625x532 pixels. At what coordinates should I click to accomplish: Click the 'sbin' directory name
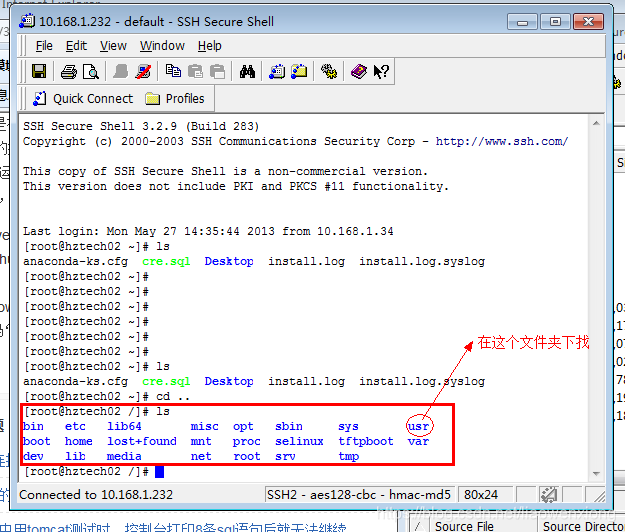(x=289, y=426)
